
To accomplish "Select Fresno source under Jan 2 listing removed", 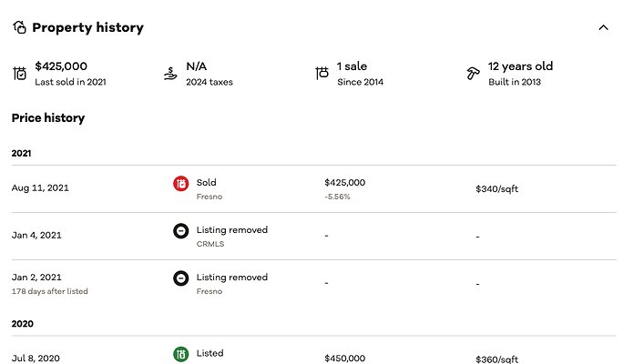I will [x=209, y=291].
